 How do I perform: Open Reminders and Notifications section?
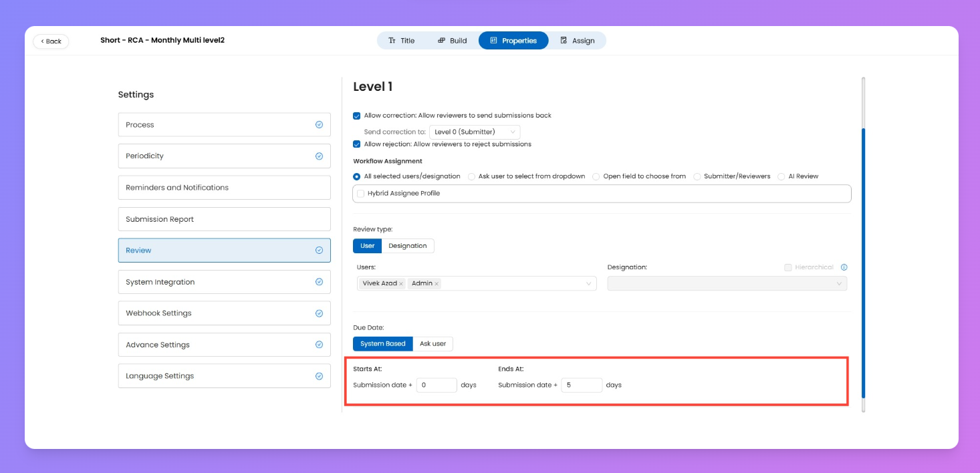point(225,188)
